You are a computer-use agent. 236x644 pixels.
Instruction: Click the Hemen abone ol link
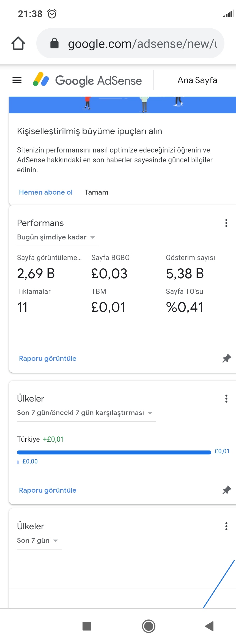pyautogui.click(x=46, y=192)
